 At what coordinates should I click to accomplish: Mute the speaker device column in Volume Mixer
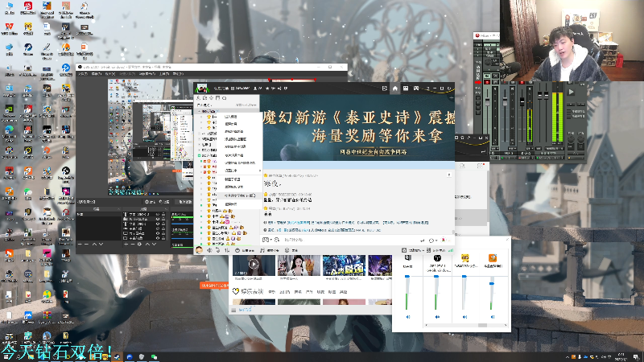[408, 317]
